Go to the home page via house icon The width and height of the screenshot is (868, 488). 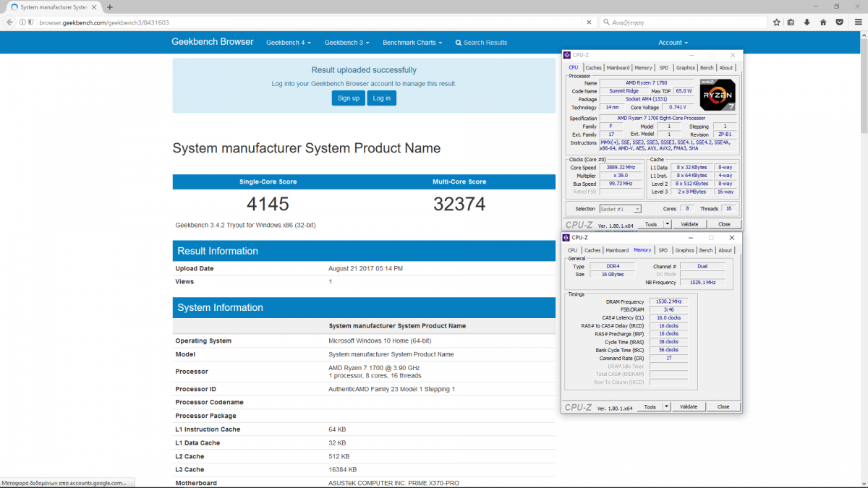(823, 22)
